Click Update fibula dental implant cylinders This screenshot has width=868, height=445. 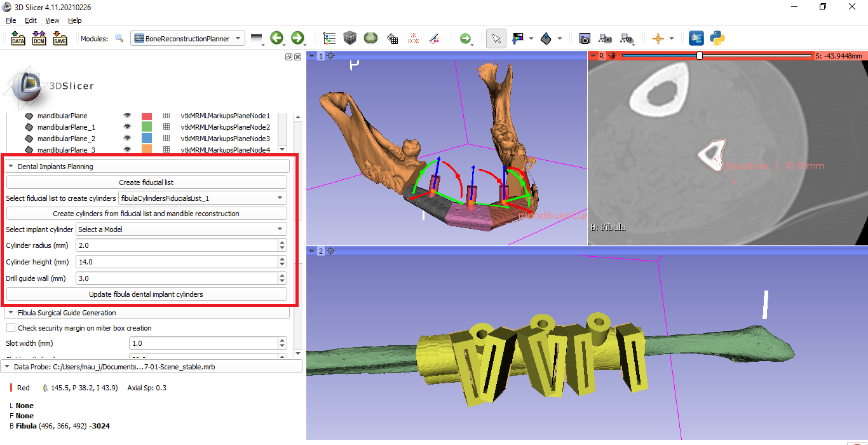146,294
